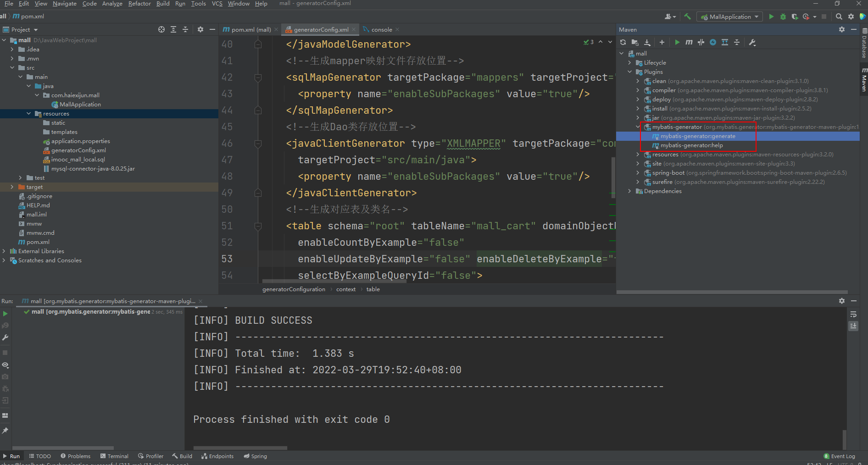Click editor horizontal scrollbar
Viewport: 868px width, 465px height.
[334, 281]
